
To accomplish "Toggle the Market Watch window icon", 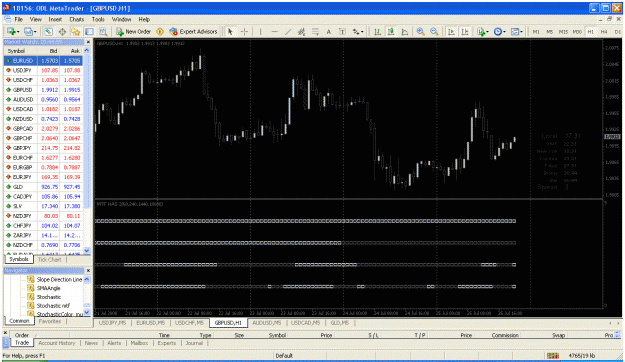I will click(48, 31).
